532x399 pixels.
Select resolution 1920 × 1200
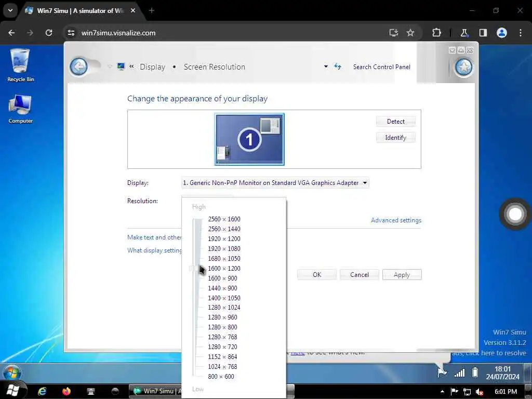pos(224,238)
